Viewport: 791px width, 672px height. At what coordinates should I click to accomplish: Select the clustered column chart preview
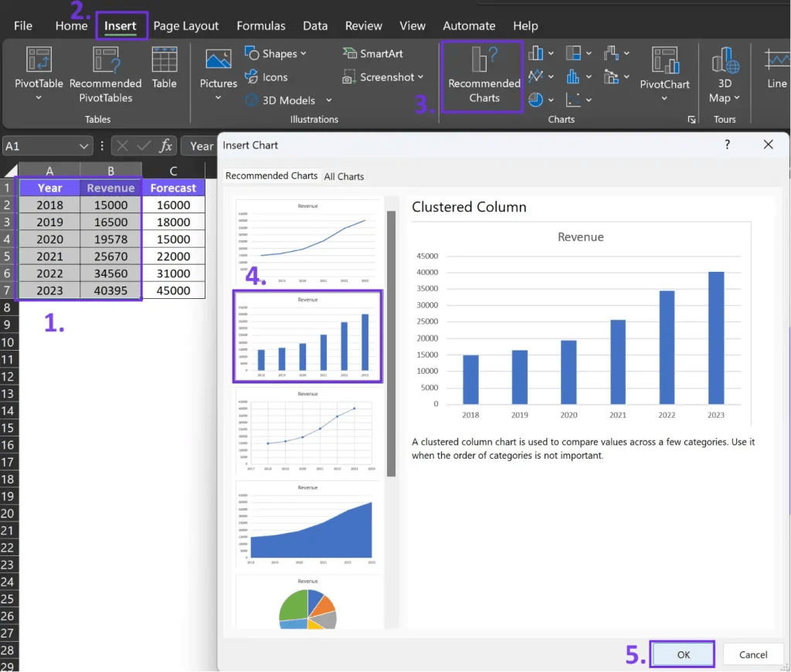coord(307,335)
